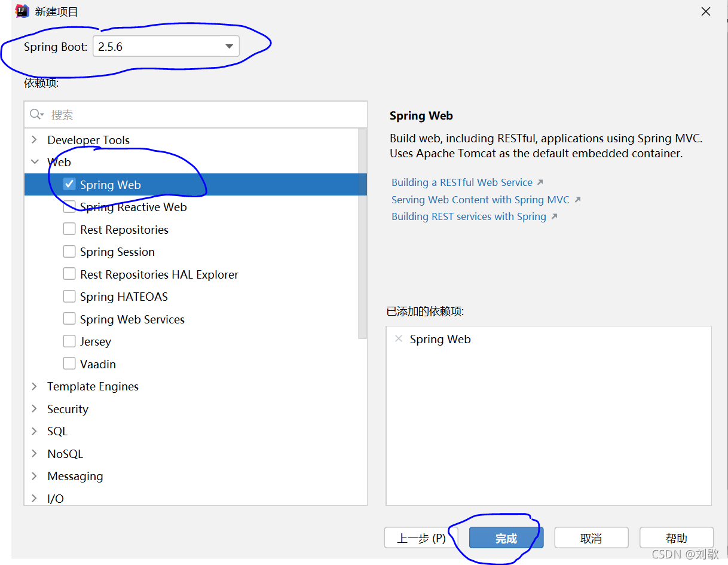Select the Spring Web Services checkbox

[69, 319]
